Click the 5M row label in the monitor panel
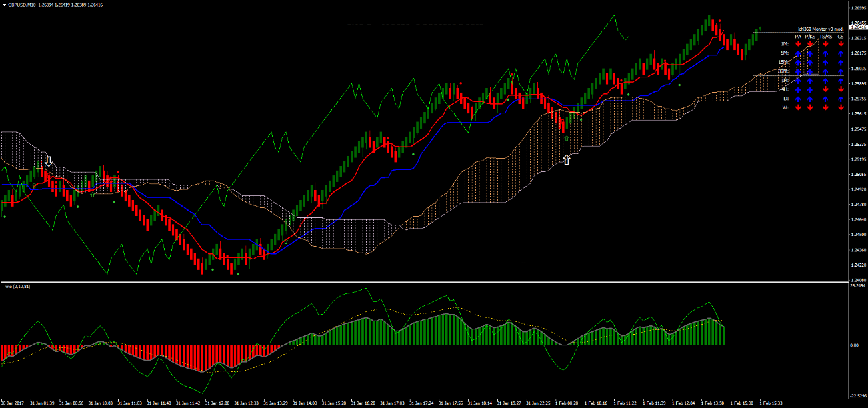 click(x=784, y=53)
